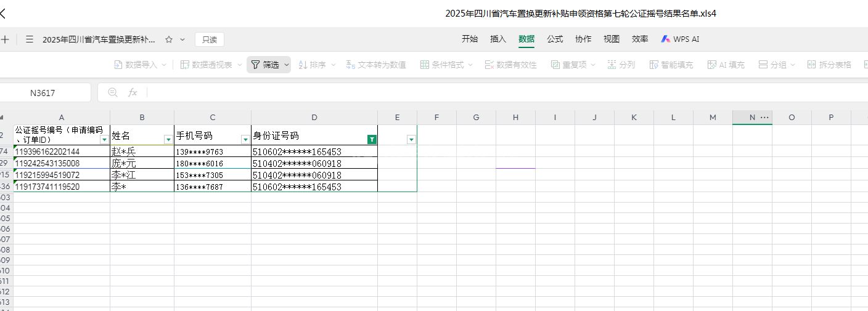Click the fx insert function icon
Screen dimensions: 868x311
(x=132, y=93)
